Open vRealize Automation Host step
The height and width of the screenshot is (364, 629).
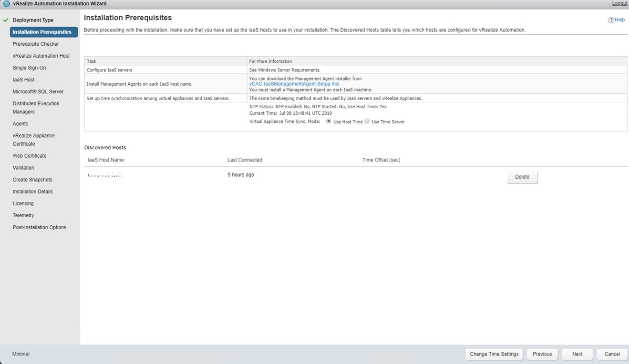(x=41, y=56)
